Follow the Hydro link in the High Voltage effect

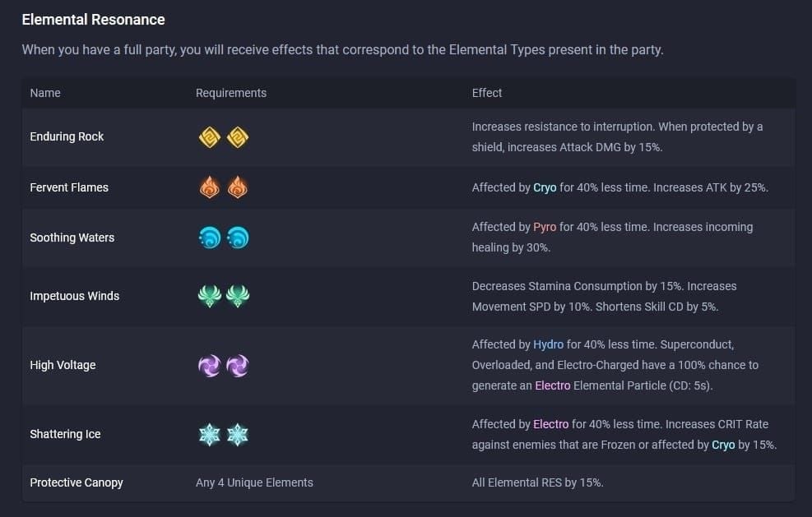(x=548, y=345)
